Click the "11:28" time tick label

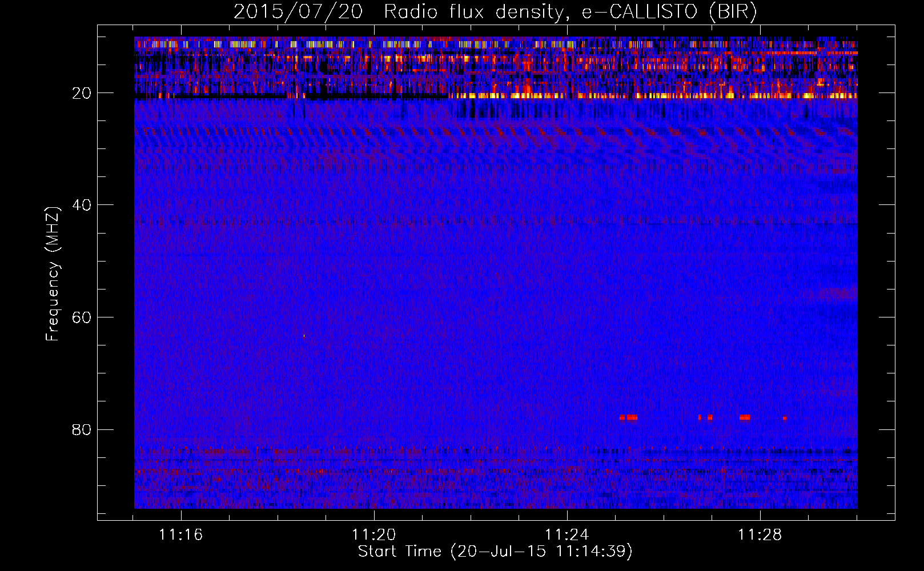click(760, 535)
